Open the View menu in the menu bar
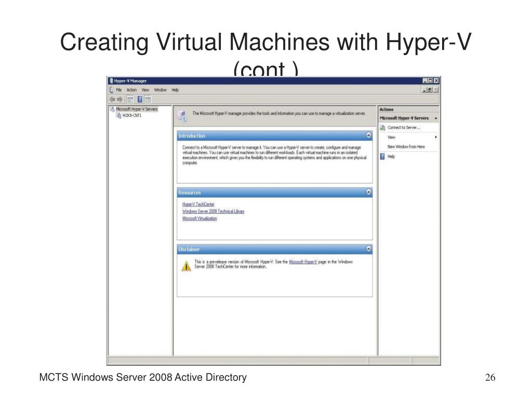532x399 pixels. pyautogui.click(x=145, y=90)
